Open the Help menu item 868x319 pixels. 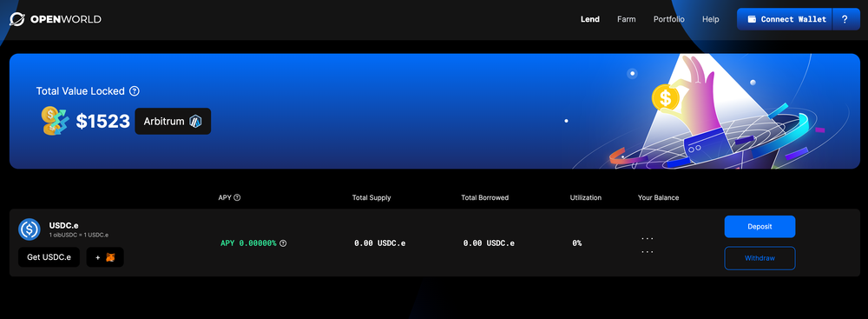point(711,19)
